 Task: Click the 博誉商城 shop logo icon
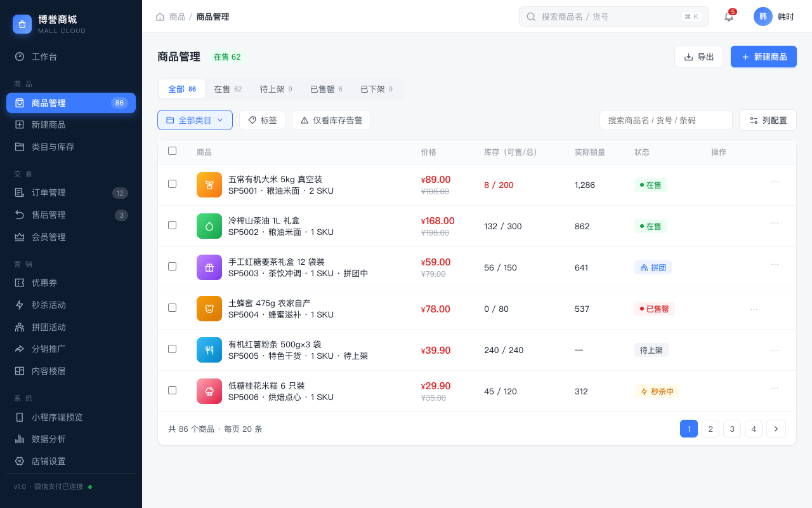[22, 24]
